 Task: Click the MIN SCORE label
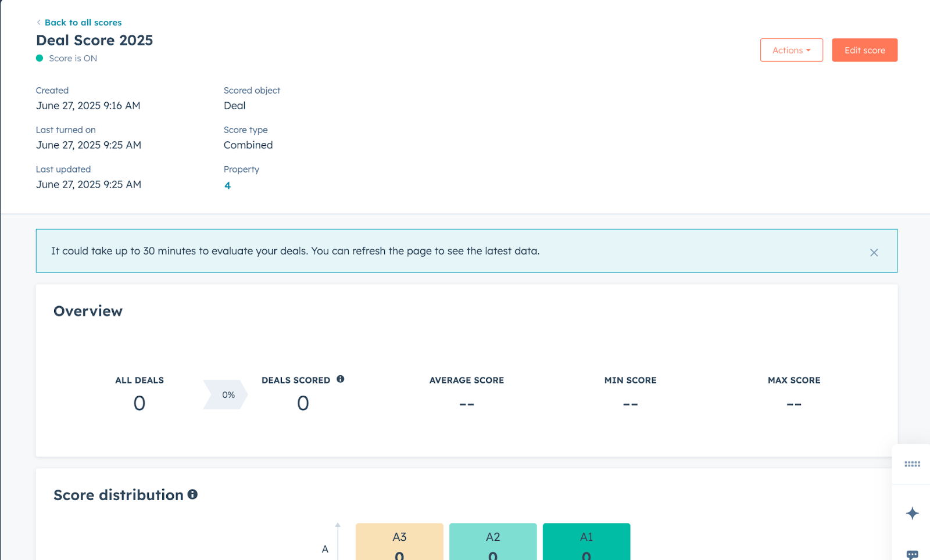coord(630,380)
